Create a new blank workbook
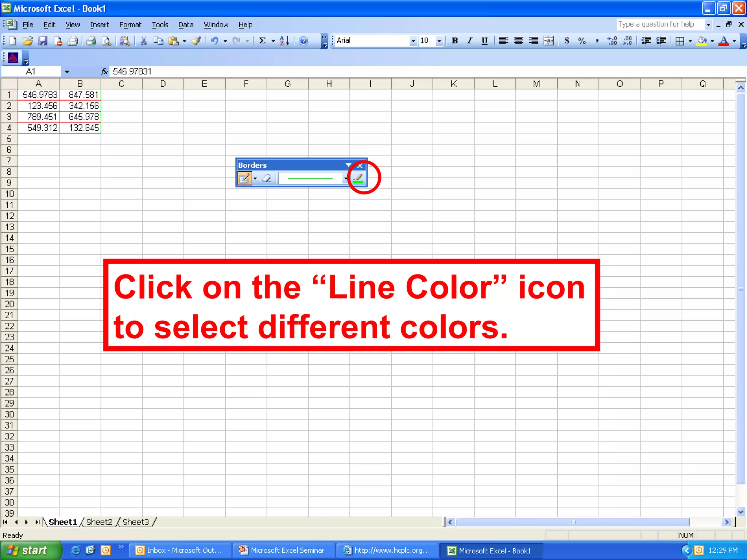Viewport: 747px width, 560px height. (13, 41)
